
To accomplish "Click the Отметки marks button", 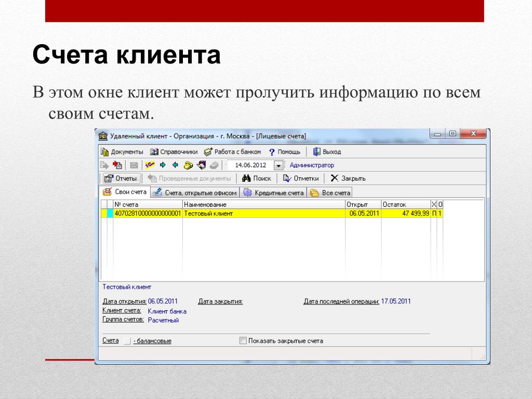I will pos(301,179).
